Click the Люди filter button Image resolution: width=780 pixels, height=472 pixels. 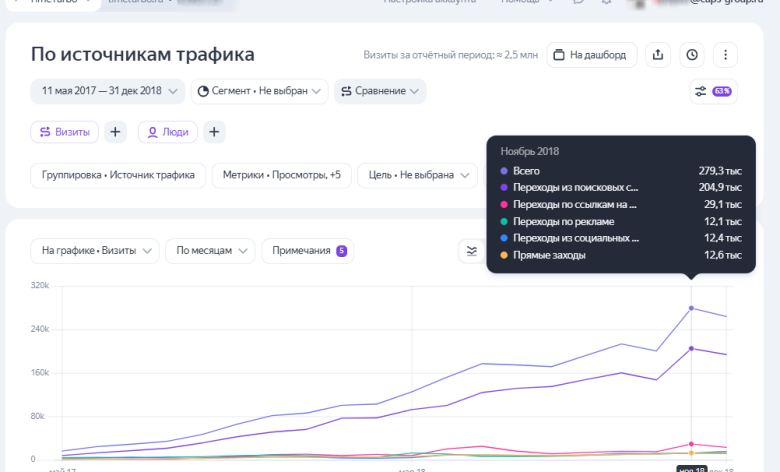pos(167,131)
